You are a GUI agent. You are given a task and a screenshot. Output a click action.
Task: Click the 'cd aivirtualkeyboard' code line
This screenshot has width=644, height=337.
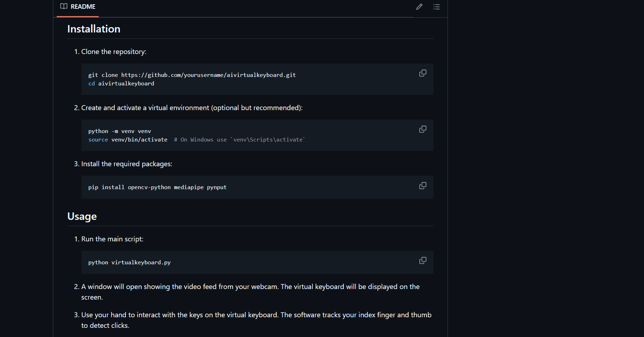pos(121,84)
